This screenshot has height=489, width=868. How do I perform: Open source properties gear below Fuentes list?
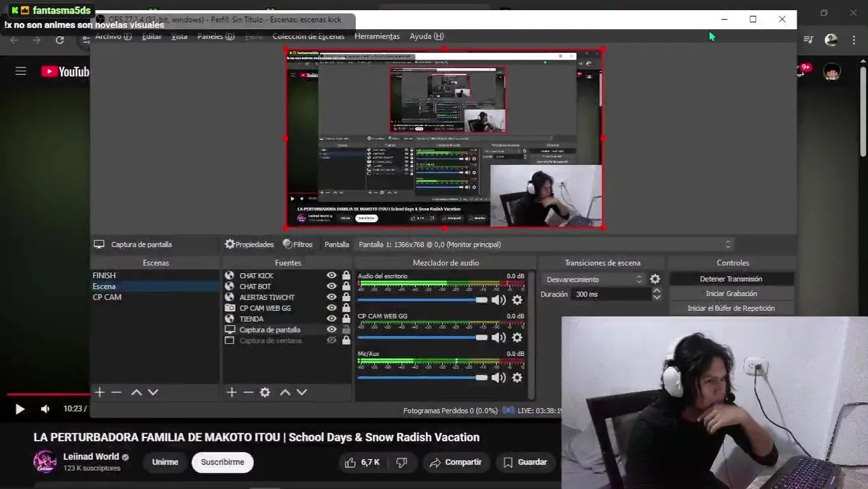click(x=265, y=393)
